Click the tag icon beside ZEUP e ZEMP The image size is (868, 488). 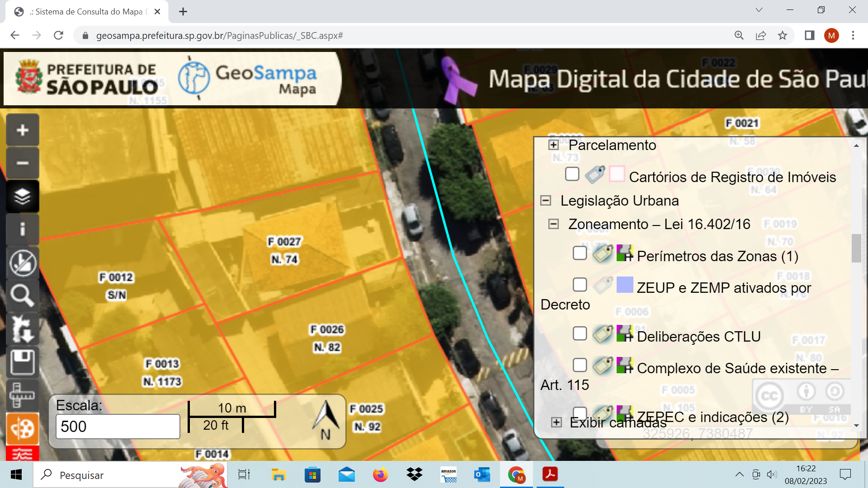tap(603, 285)
